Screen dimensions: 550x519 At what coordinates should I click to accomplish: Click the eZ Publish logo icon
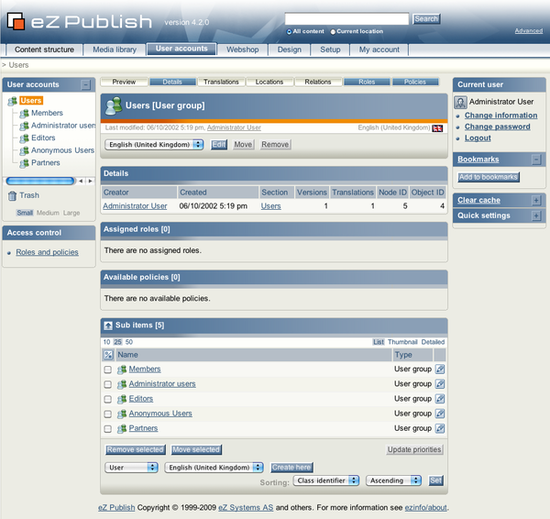coord(16,21)
